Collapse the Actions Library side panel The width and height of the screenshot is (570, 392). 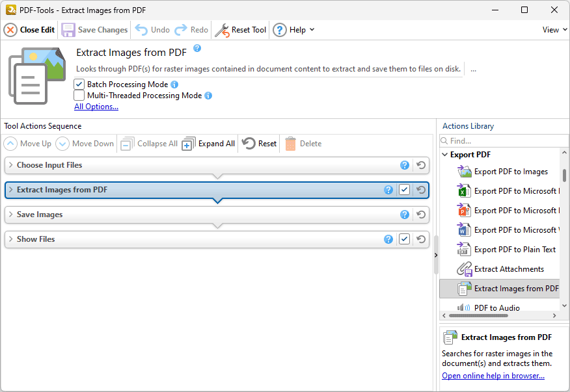436,255
